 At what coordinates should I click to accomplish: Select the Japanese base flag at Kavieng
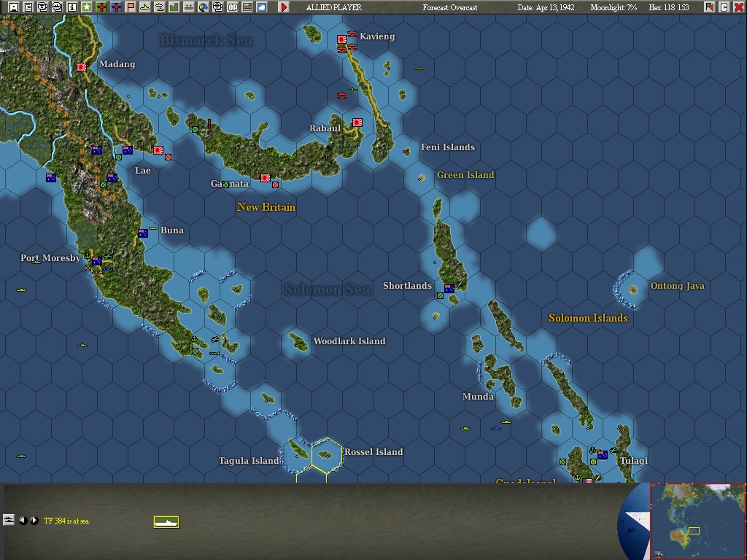coord(342,39)
